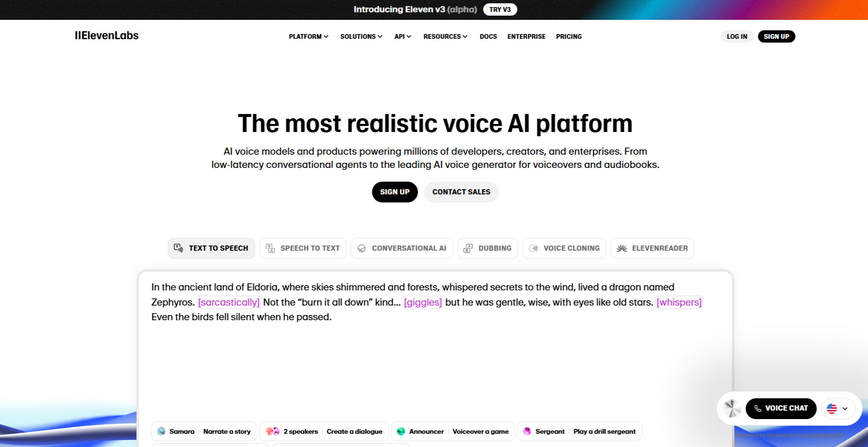868x447 pixels.
Task: Choose 2 speakers Create a dialogue preset
Action: 324,431
